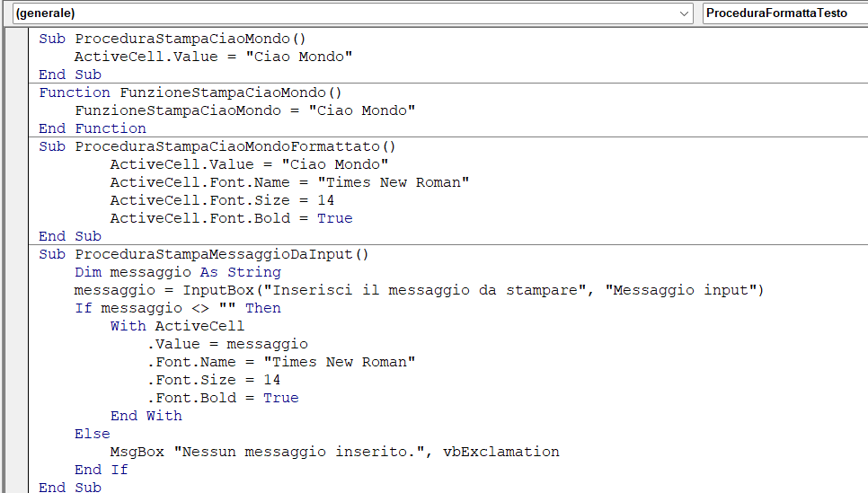Screen dimensions: 868x493
Task: Click Sub ProceduraStampaMessaggioDaInput() declaration
Action: point(204,254)
